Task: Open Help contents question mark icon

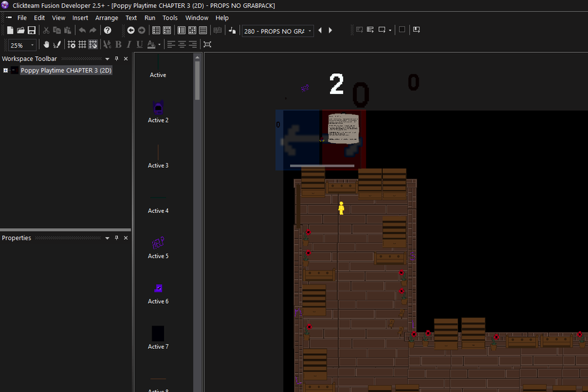Action: click(108, 31)
